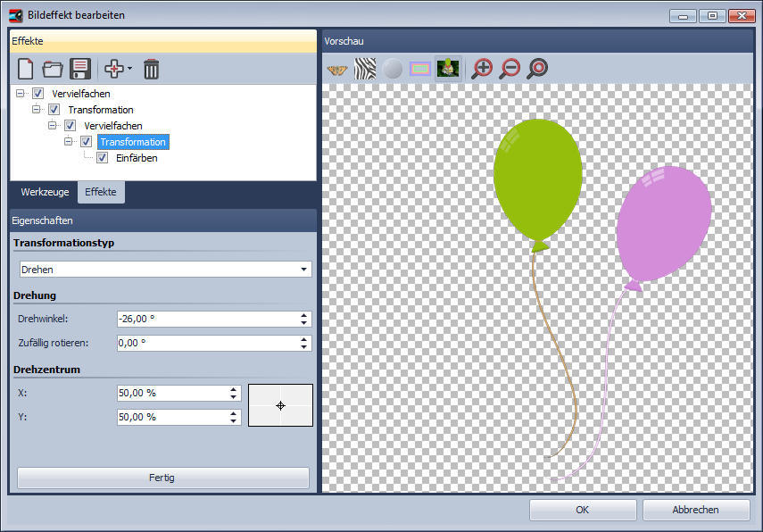This screenshot has width=763, height=532.
Task: Toggle the top-level Vervielfachen checkbox
Action: pyautogui.click(x=38, y=94)
